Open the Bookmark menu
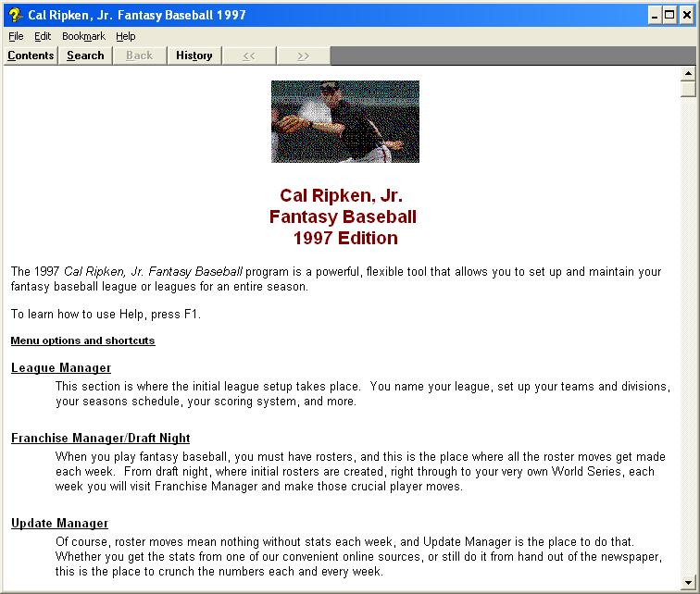700x594 pixels. pos(83,36)
